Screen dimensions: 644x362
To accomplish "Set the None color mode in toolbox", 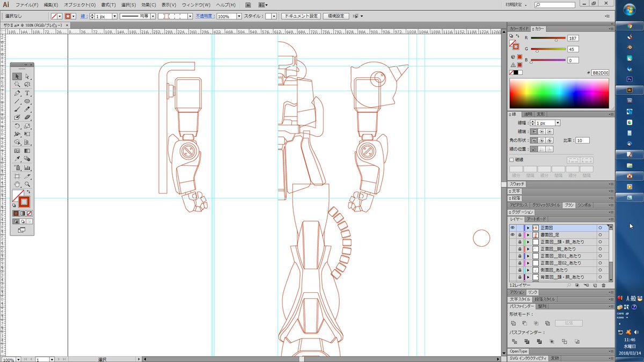I will coord(30,213).
